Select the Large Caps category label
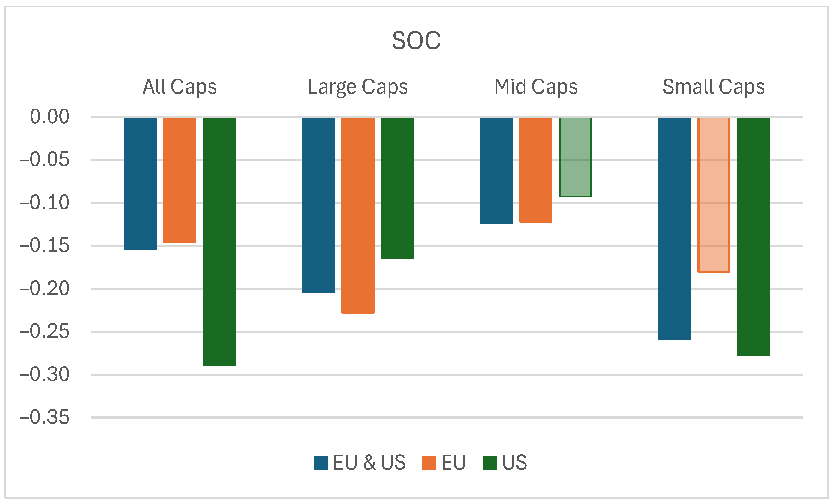Screen dimensions: 834x504 357,87
